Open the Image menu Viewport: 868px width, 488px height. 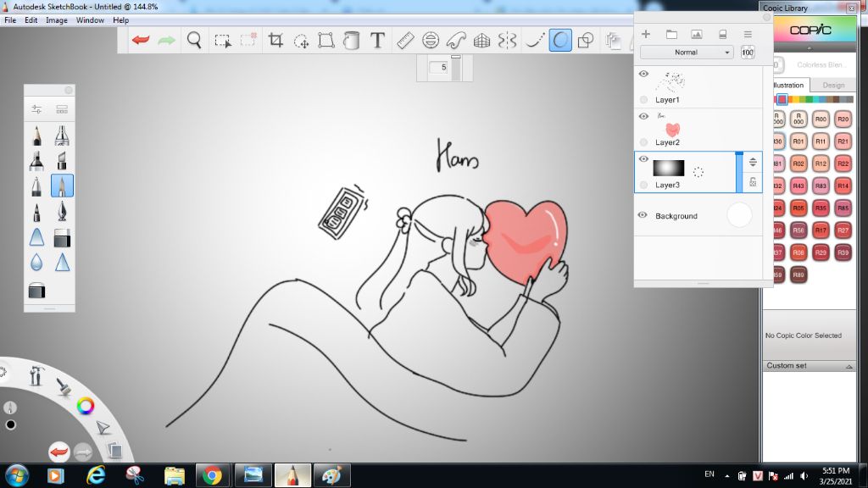[x=57, y=20]
